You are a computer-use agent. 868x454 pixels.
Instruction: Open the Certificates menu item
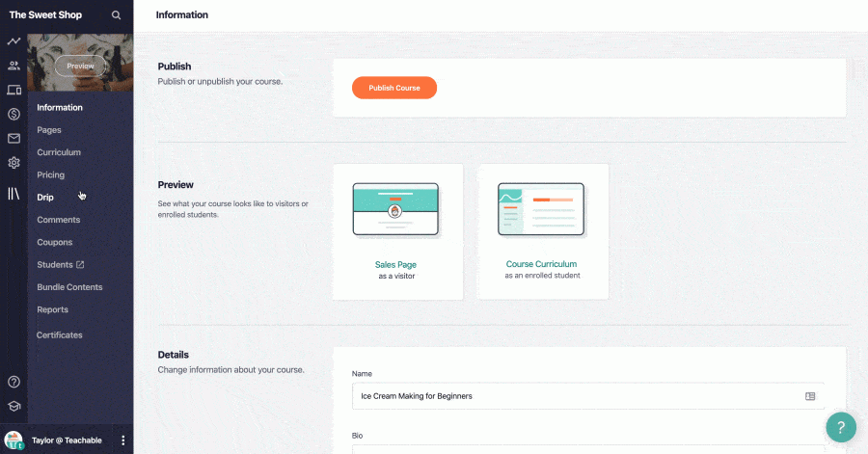(x=59, y=335)
